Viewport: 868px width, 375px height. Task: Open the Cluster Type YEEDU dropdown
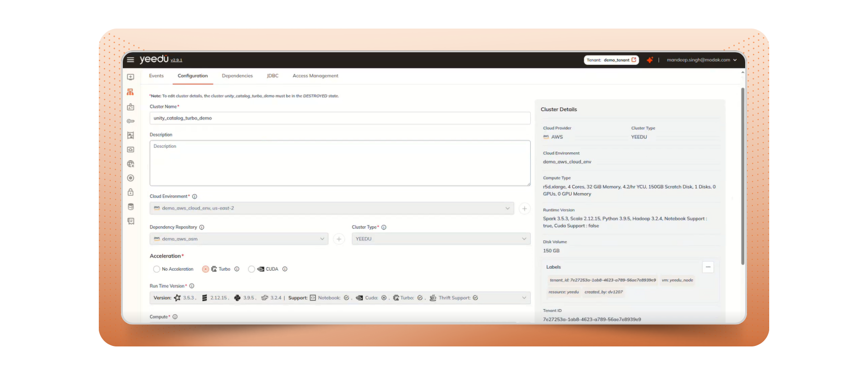(x=441, y=239)
